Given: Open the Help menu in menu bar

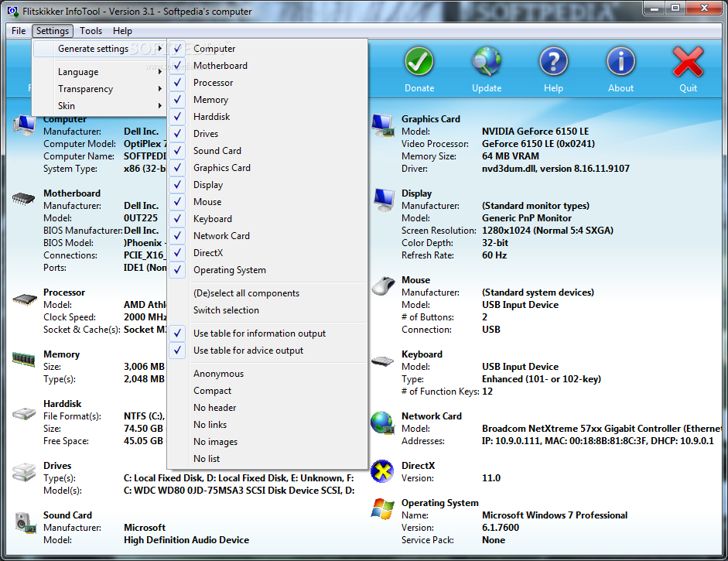Looking at the screenshot, I should [122, 31].
